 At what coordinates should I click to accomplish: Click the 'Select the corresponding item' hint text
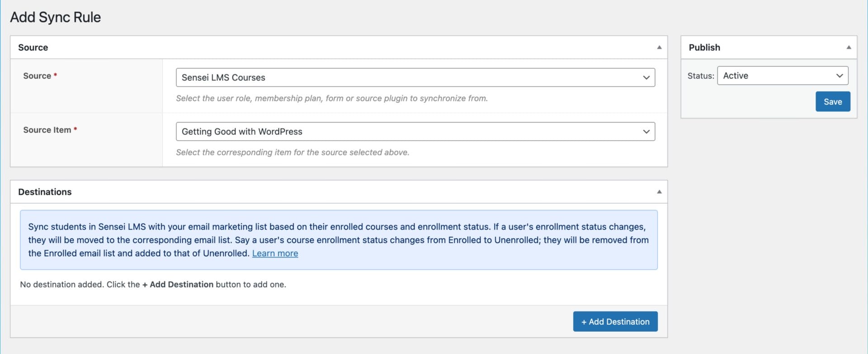pos(292,153)
